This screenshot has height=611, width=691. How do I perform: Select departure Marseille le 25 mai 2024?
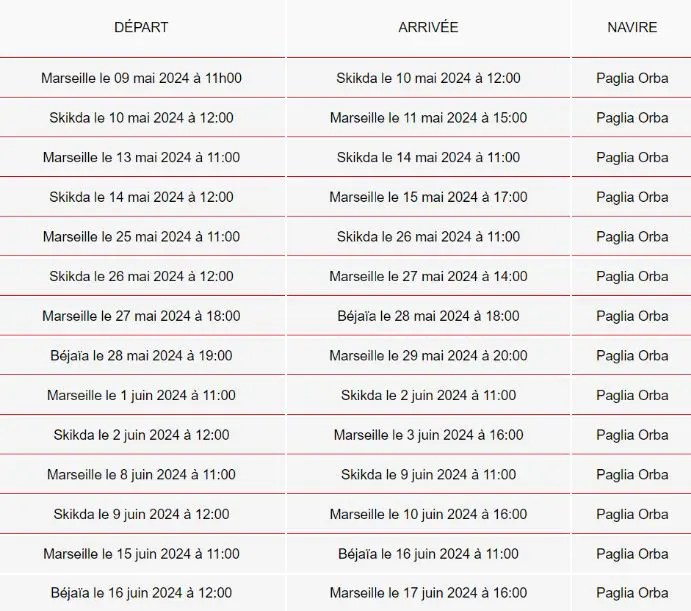(141, 237)
